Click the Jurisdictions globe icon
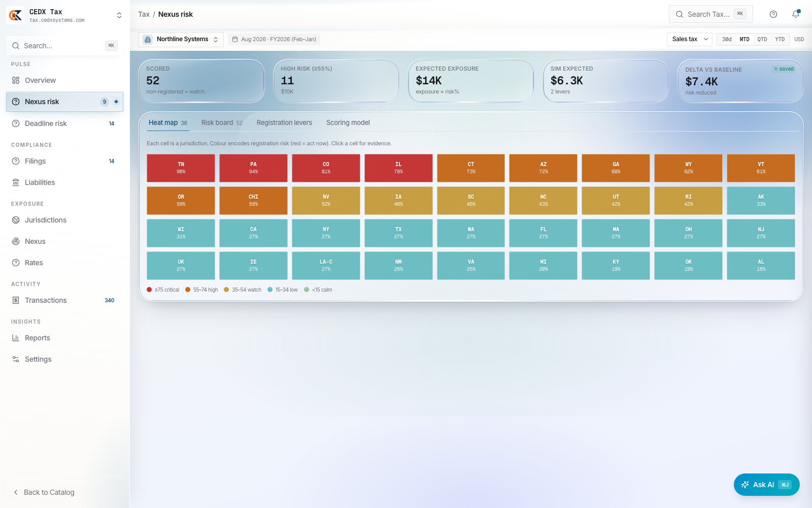The image size is (812, 508). coord(16,220)
